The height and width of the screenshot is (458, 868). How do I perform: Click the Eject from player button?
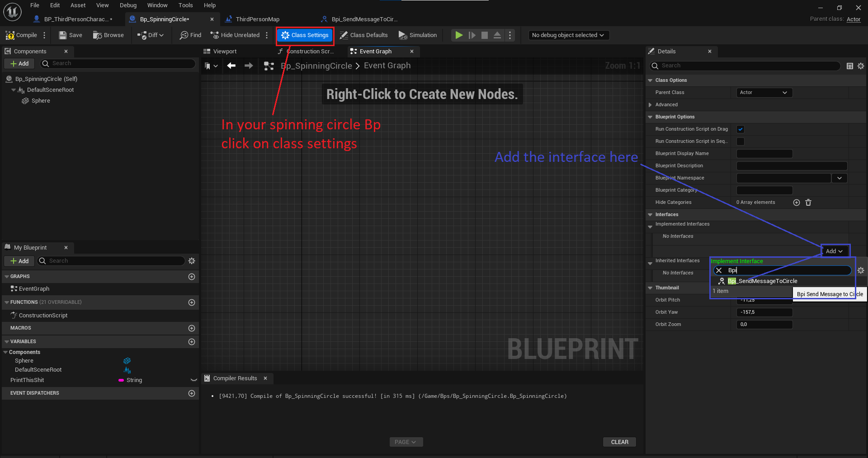[x=497, y=35]
